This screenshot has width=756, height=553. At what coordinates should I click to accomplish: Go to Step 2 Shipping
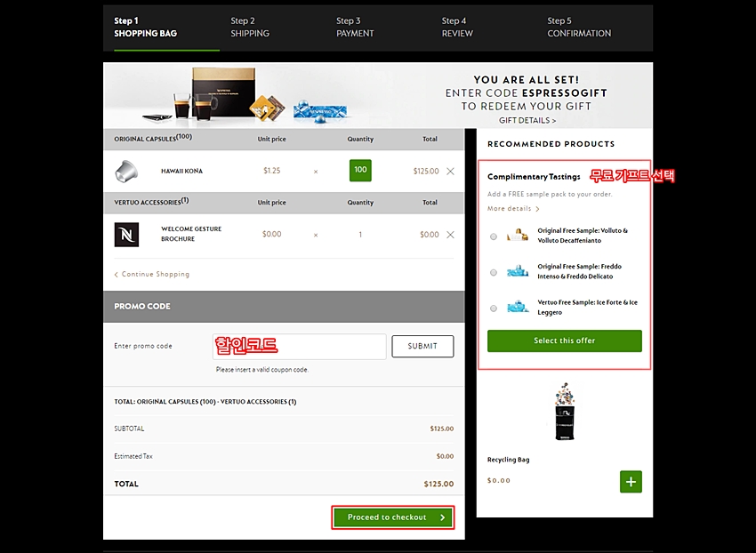tap(250, 27)
